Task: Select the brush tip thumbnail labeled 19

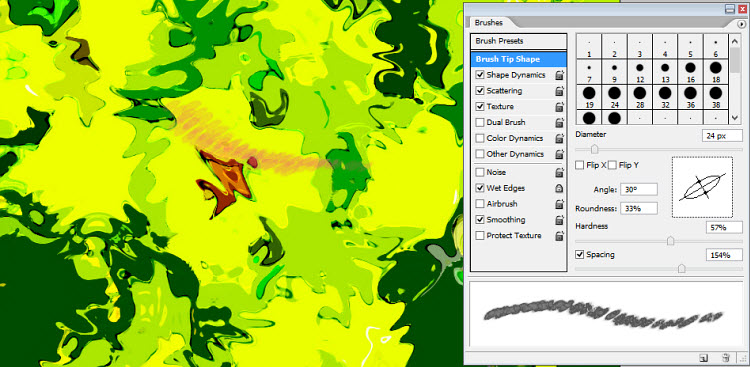Action: click(x=589, y=97)
